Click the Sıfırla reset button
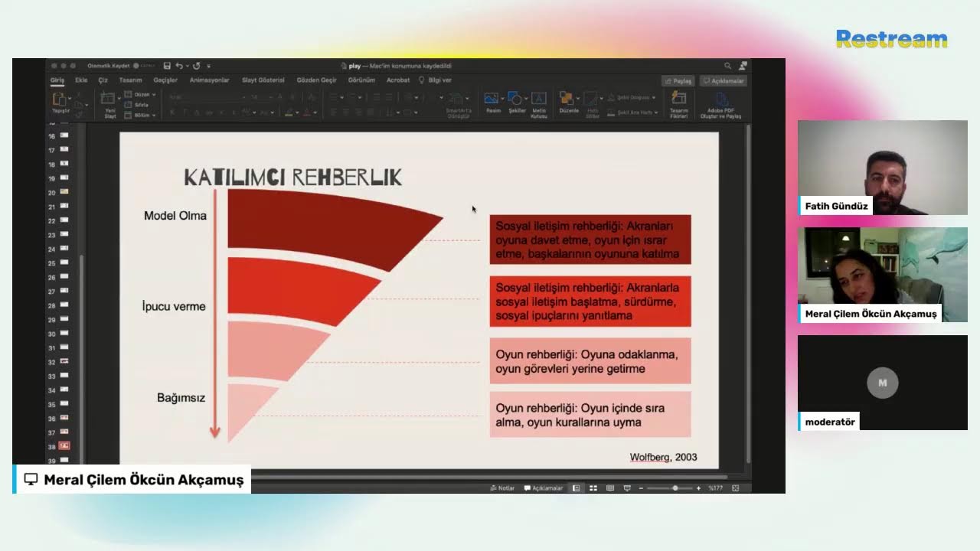The image size is (980, 551). point(138,105)
